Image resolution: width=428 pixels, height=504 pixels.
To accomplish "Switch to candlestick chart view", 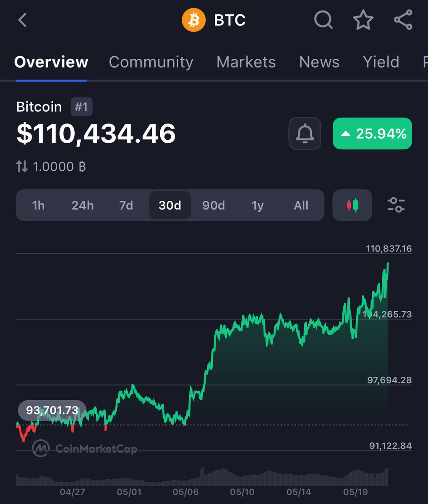I will 352,205.
